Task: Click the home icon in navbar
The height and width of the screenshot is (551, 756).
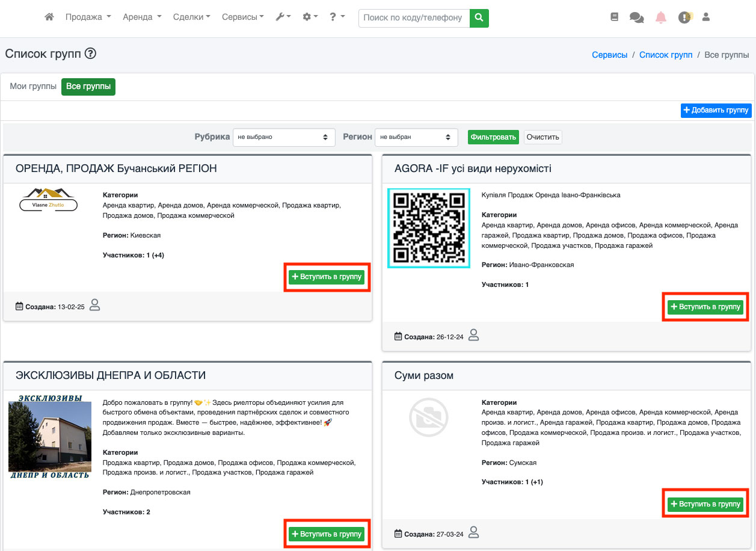Action: coord(49,17)
